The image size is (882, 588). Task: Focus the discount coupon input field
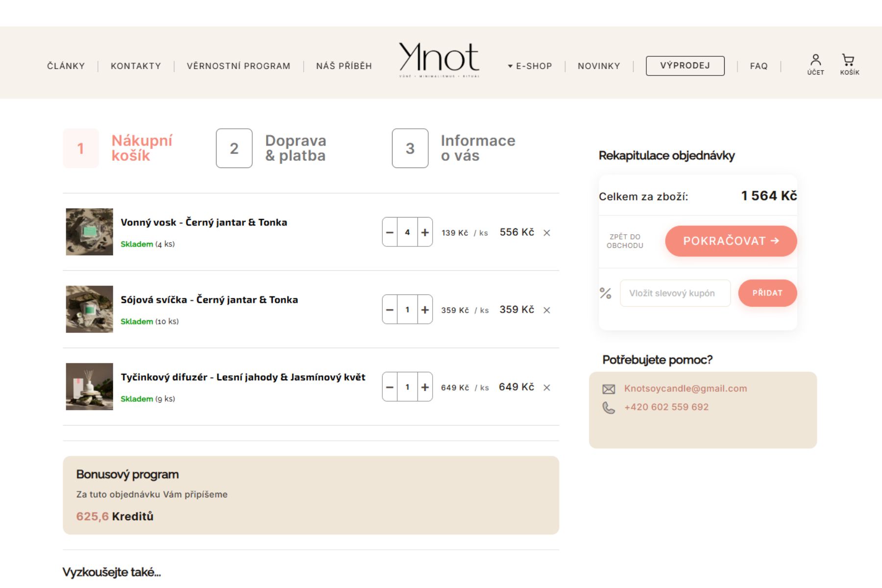pyautogui.click(x=675, y=293)
